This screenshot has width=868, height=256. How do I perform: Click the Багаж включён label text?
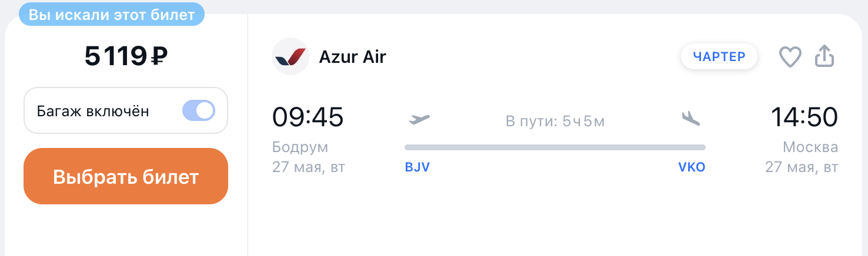(93, 111)
